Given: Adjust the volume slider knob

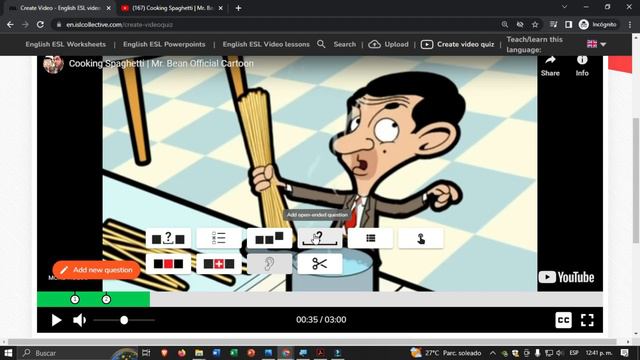Looking at the screenshot, I should click(124, 320).
